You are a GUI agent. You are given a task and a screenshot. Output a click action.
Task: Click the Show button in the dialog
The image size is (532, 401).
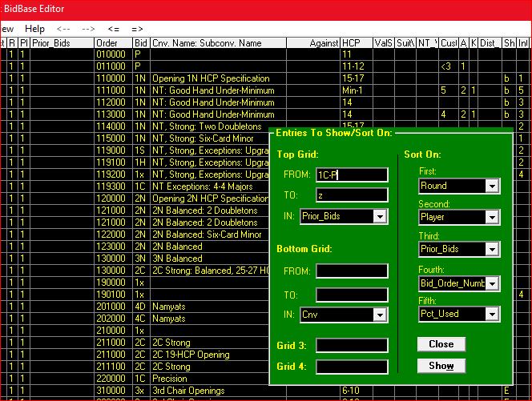click(x=441, y=366)
